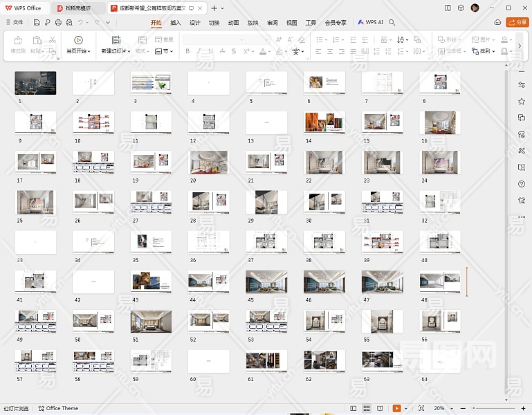
Task: Toggle slide sorter view button
Action: 367,409
